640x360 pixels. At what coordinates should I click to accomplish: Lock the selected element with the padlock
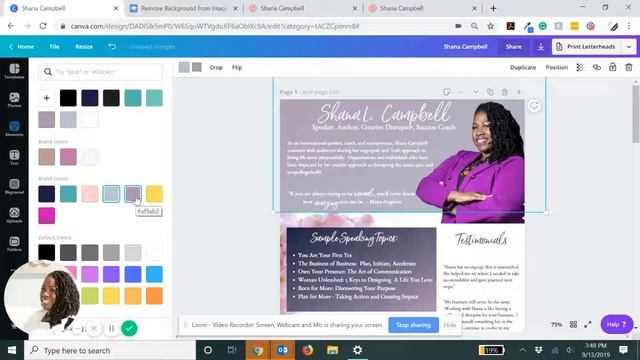(613, 67)
